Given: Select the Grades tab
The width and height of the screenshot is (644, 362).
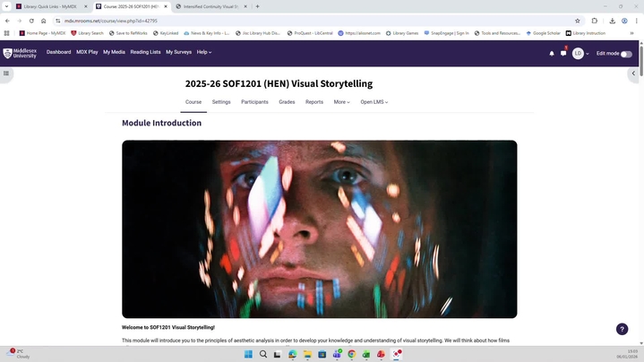Looking at the screenshot, I should tap(287, 102).
